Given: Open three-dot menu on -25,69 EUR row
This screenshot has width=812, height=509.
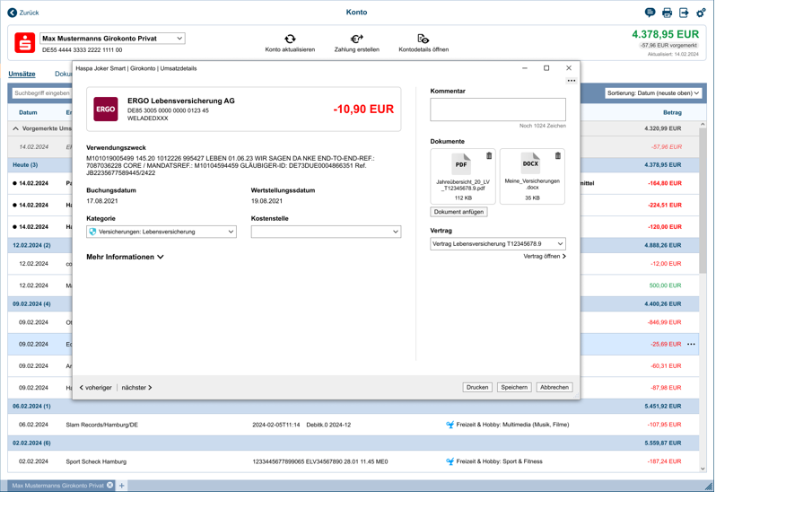Looking at the screenshot, I should pos(692,344).
